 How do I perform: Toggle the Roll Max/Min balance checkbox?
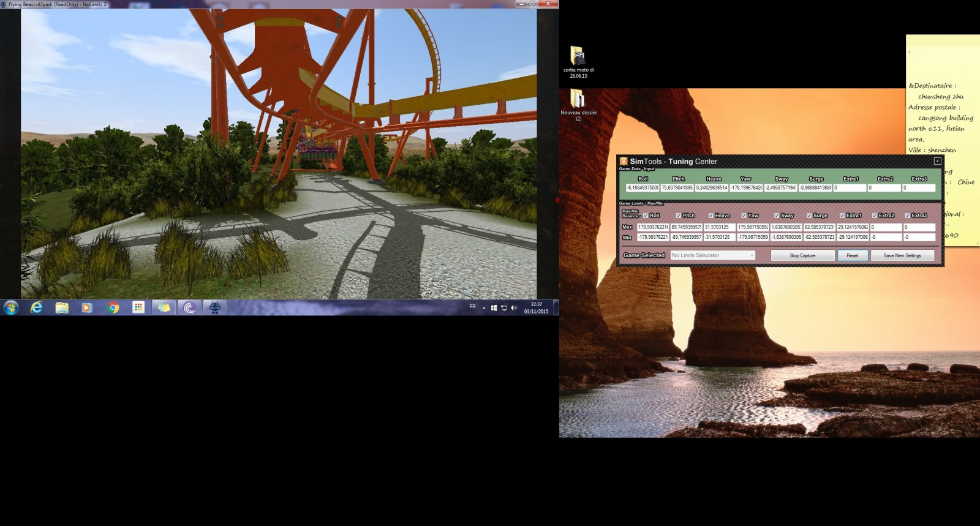point(646,216)
